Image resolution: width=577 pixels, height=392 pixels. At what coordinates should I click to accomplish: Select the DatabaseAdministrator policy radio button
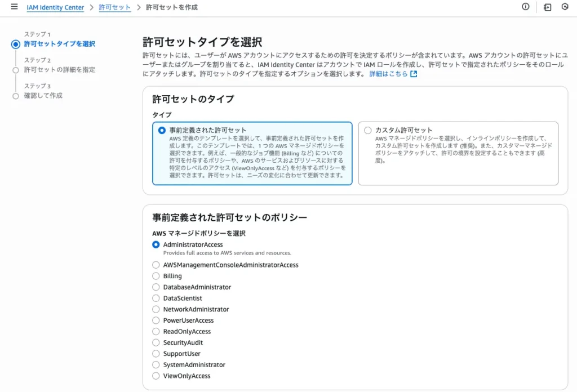pyautogui.click(x=156, y=287)
